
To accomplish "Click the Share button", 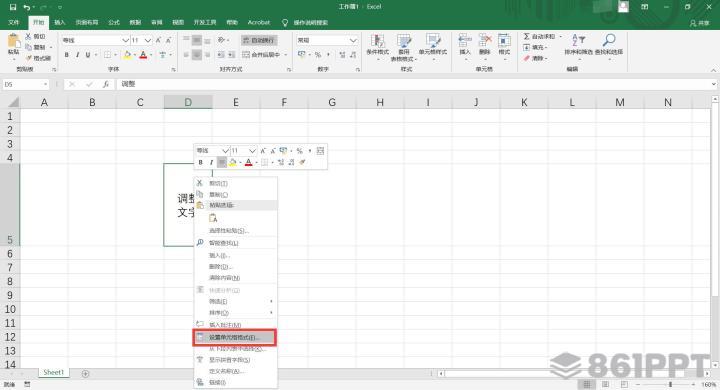I will (699, 23).
